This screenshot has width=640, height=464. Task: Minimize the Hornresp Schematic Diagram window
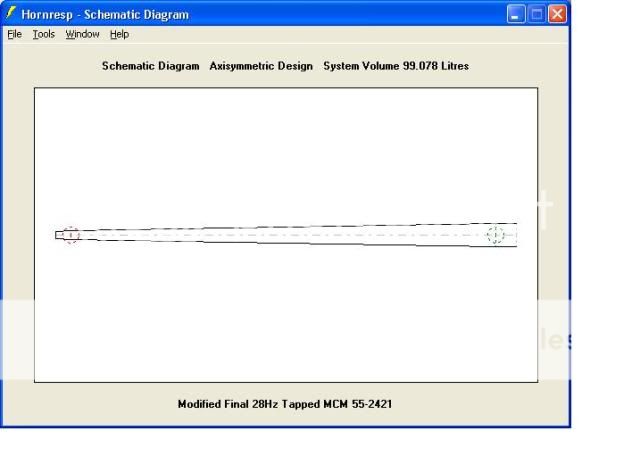click(516, 14)
